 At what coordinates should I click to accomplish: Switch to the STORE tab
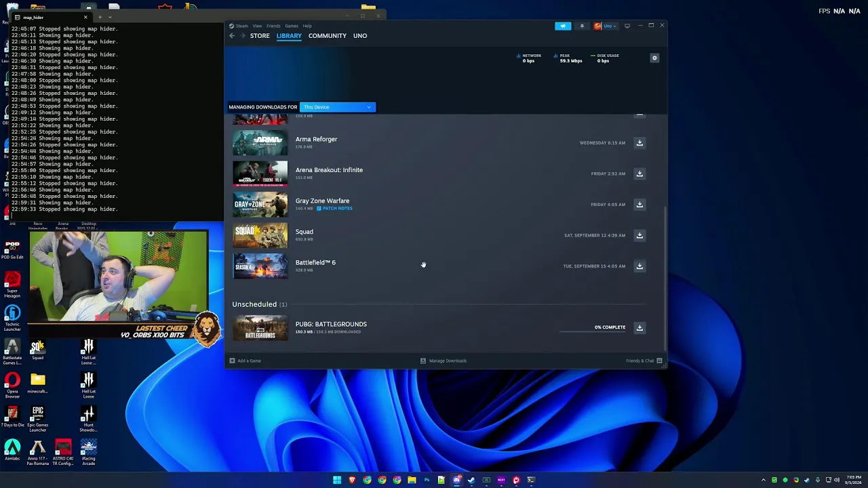pyautogui.click(x=260, y=36)
